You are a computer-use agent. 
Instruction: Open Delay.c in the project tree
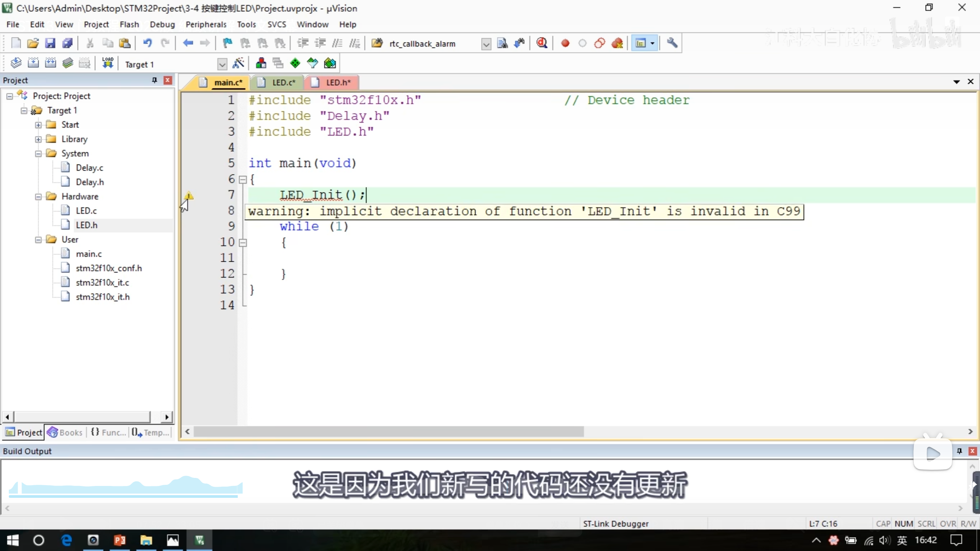tap(89, 168)
